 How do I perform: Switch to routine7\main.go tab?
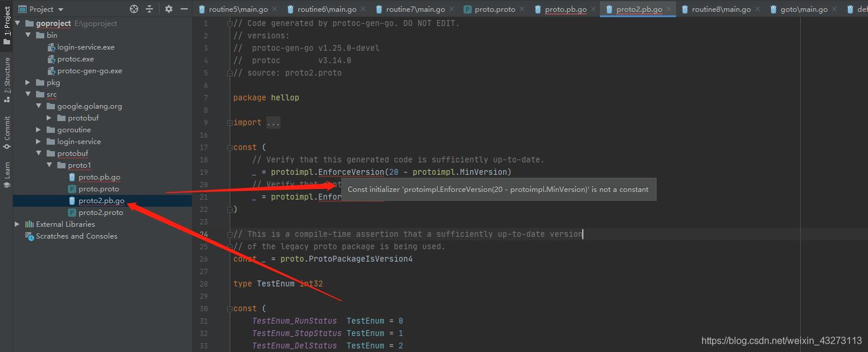(415, 9)
